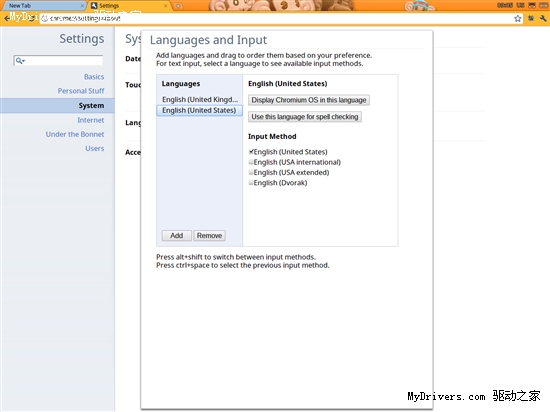Enable English (USA international) input method
Screen dimensions: 550x412
[x=251, y=162]
